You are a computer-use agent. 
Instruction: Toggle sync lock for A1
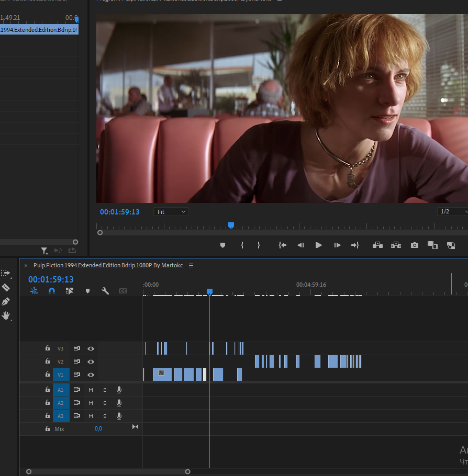coord(77,390)
